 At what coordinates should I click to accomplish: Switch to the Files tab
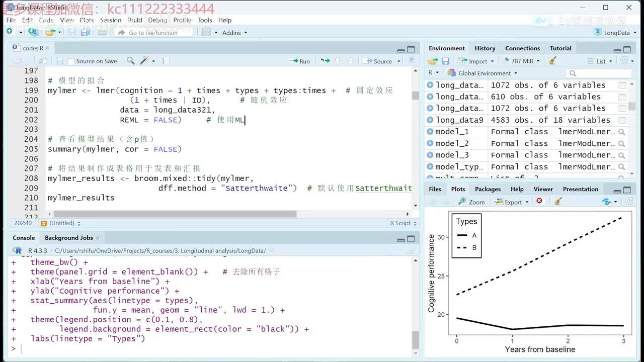click(x=435, y=189)
